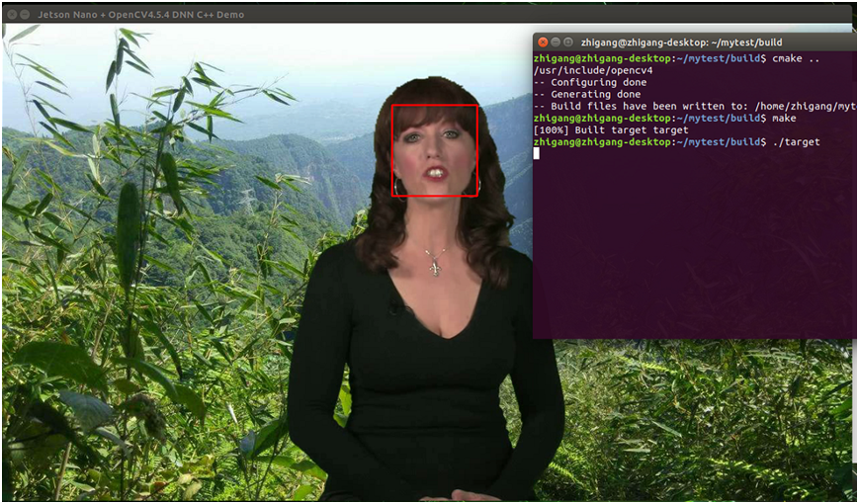The height and width of the screenshot is (504, 859).
Task: Place cursor at terminal's white cursor block
Action: click(x=537, y=153)
